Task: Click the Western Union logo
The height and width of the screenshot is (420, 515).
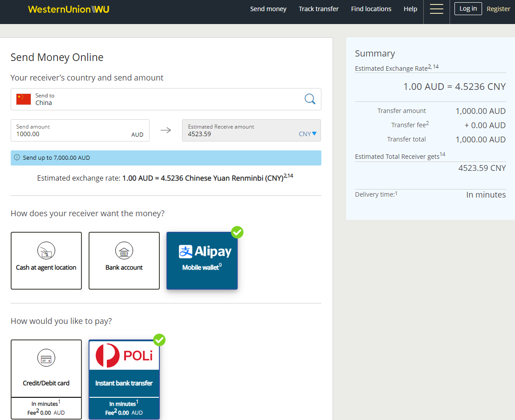Action: click(x=69, y=9)
